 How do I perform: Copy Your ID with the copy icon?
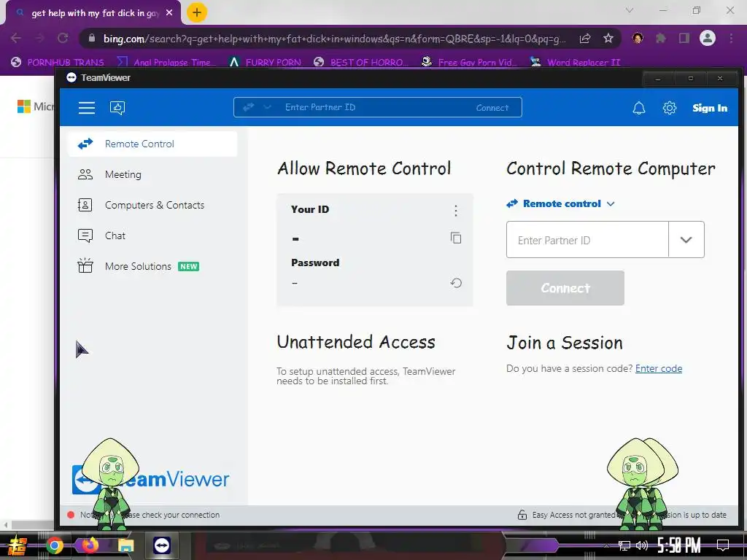click(456, 238)
